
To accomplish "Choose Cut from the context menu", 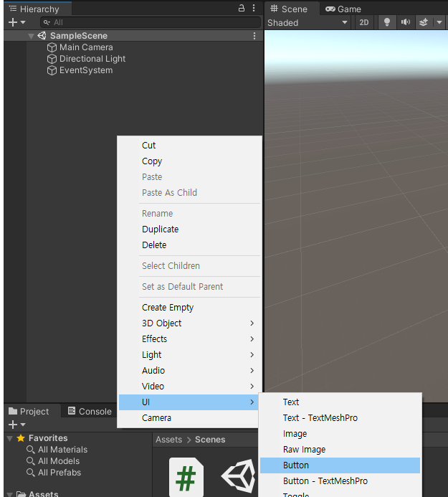I will pos(189,145).
